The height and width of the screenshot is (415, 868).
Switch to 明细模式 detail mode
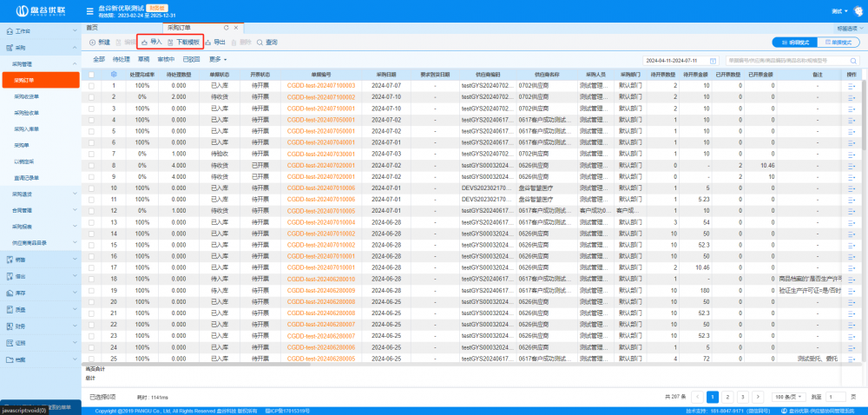[794, 42]
